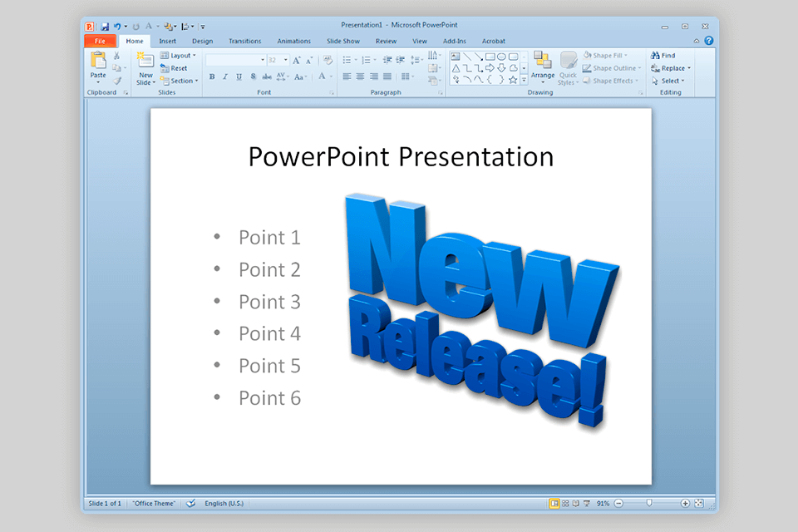This screenshot has height=532, width=798.
Task: Switch to the Slide Show tab
Action: pos(343,42)
